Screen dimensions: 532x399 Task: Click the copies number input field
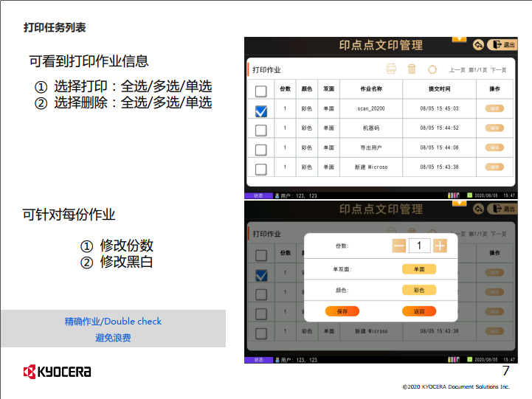tap(419, 246)
